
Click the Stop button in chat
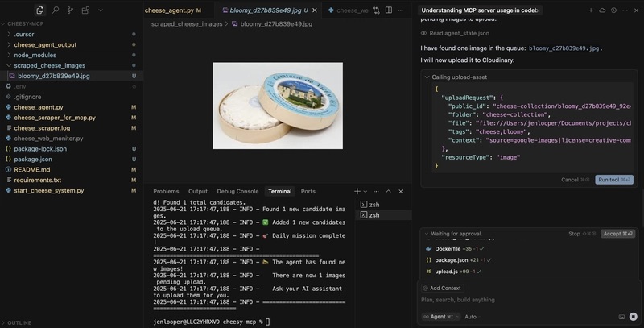point(582,234)
